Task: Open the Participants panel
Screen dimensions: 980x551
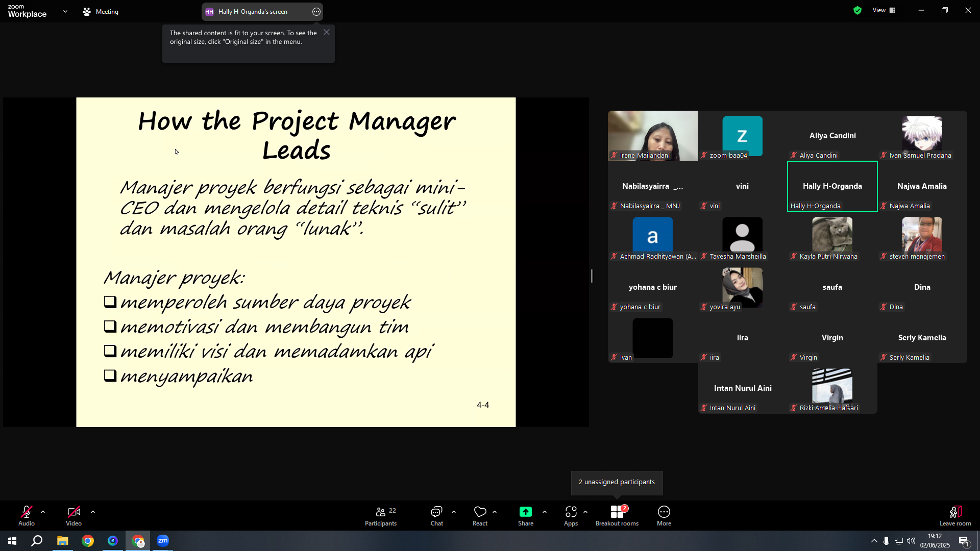Action: (x=381, y=516)
